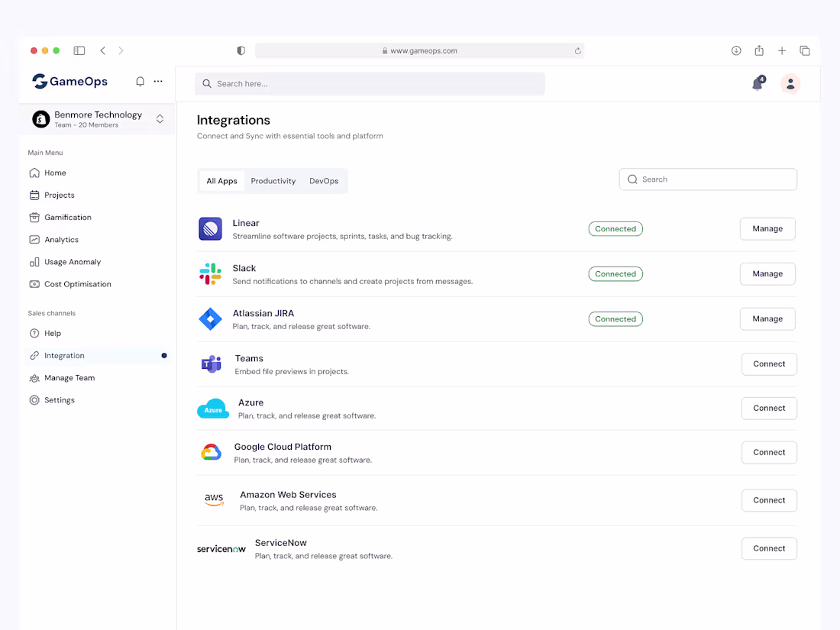Switch to the DevOps tab
The height and width of the screenshot is (630, 840).
pos(324,181)
